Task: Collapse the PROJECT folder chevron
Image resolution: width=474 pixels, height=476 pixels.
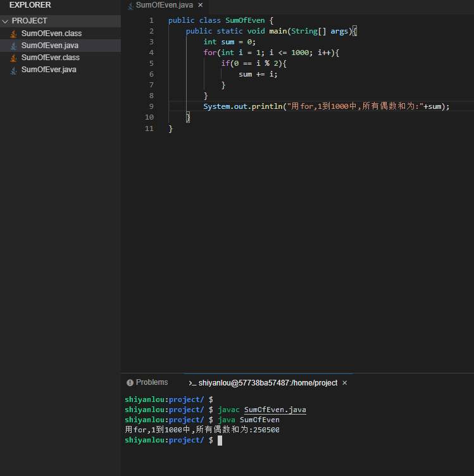Action: [x=5, y=22]
